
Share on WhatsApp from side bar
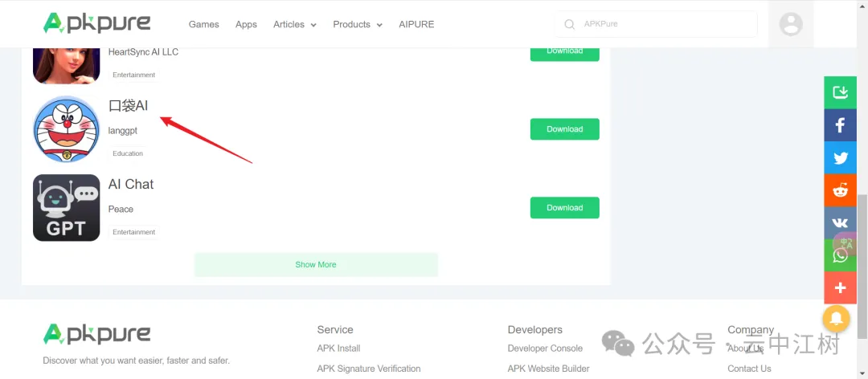click(x=841, y=255)
